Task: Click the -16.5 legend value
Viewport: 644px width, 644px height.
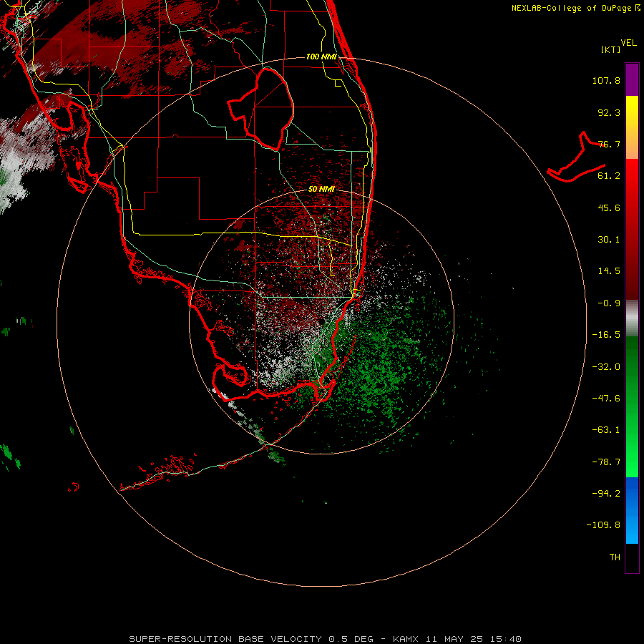Action: click(x=606, y=335)
